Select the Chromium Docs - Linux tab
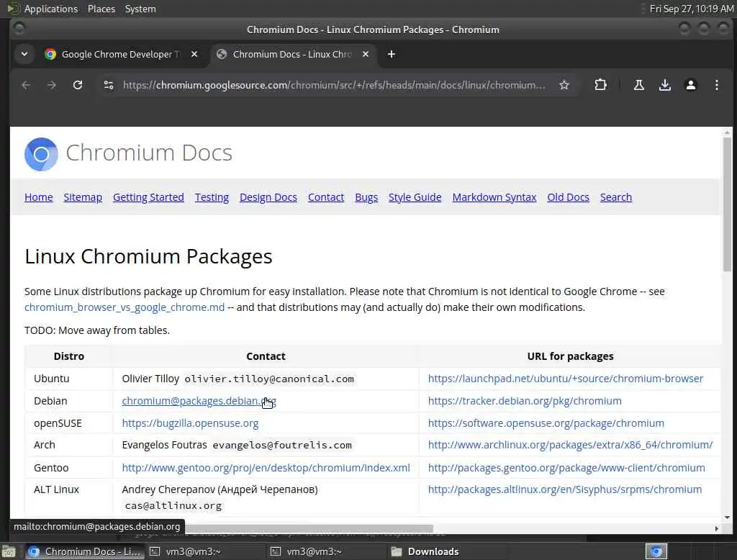 pyautogui.click(x=291, y=54)
